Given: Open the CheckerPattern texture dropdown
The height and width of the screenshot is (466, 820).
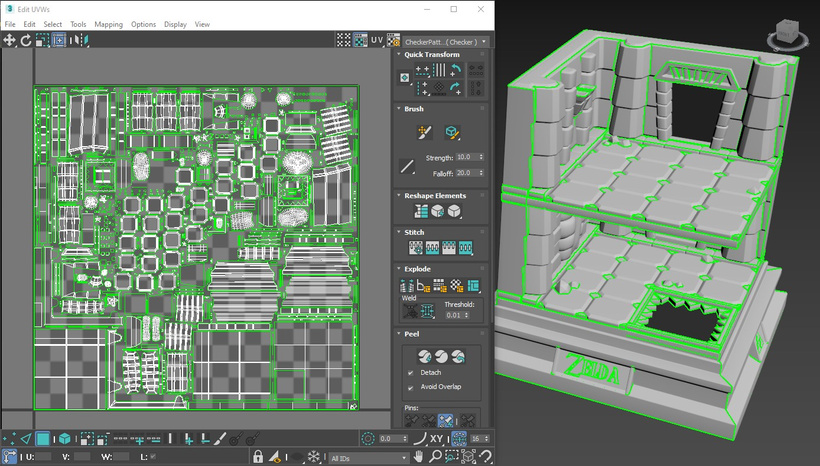Looking at the screenshot, I should point(446,42).
